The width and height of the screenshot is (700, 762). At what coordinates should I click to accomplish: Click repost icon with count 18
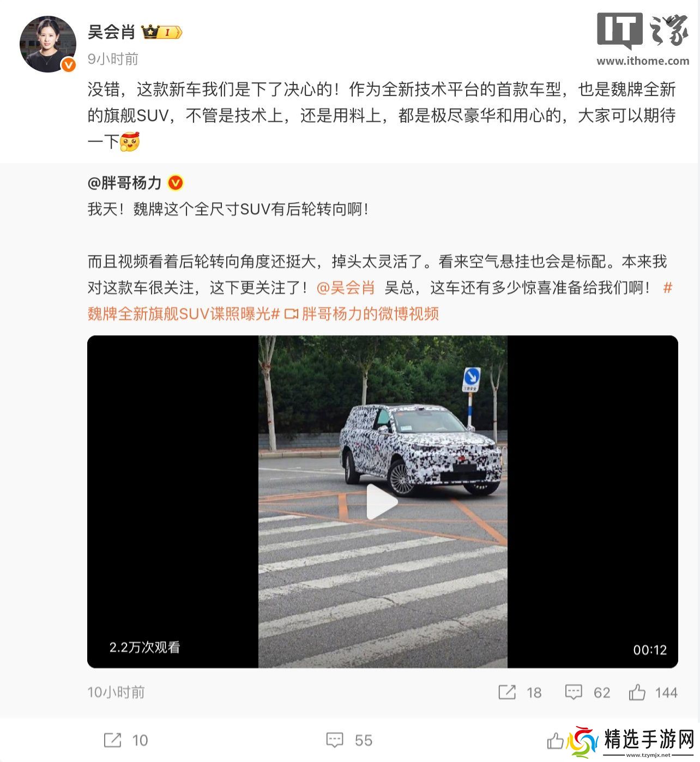507,692
